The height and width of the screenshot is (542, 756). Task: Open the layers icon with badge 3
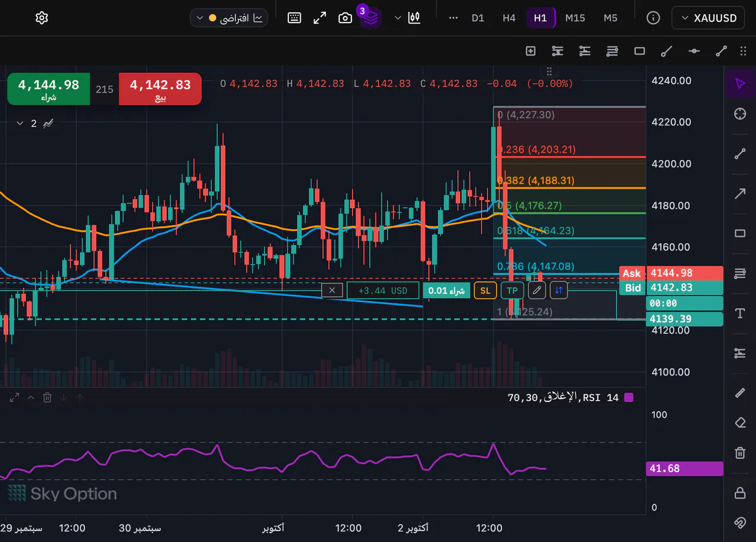371,18
